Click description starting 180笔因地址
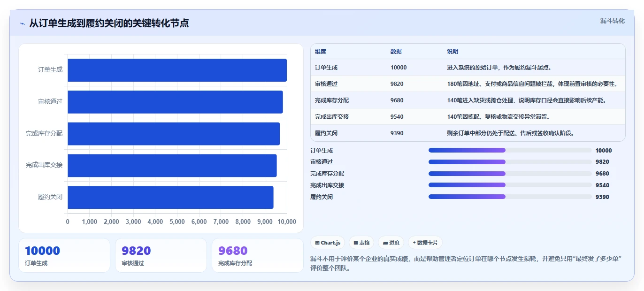 [533, 84]
